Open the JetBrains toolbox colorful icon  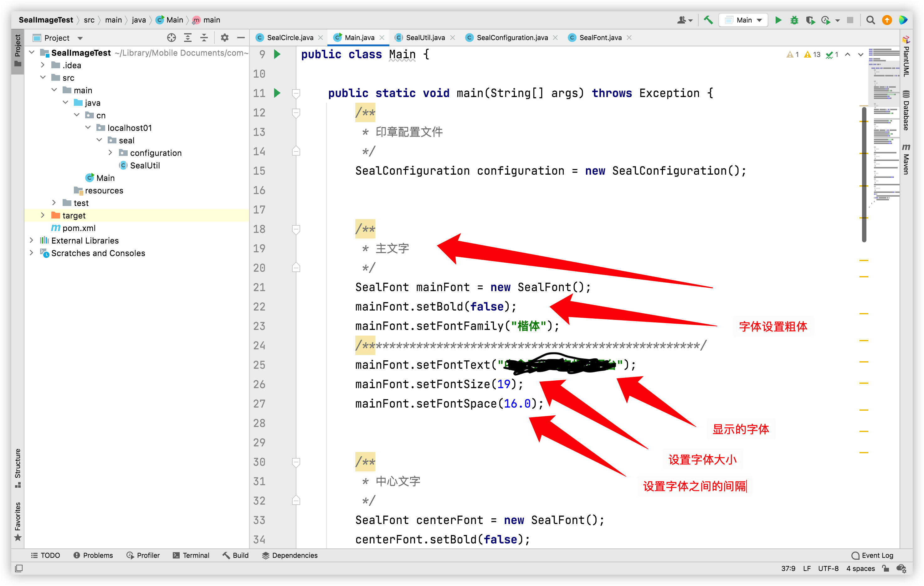pyautogui.click(x=903, y=20)
